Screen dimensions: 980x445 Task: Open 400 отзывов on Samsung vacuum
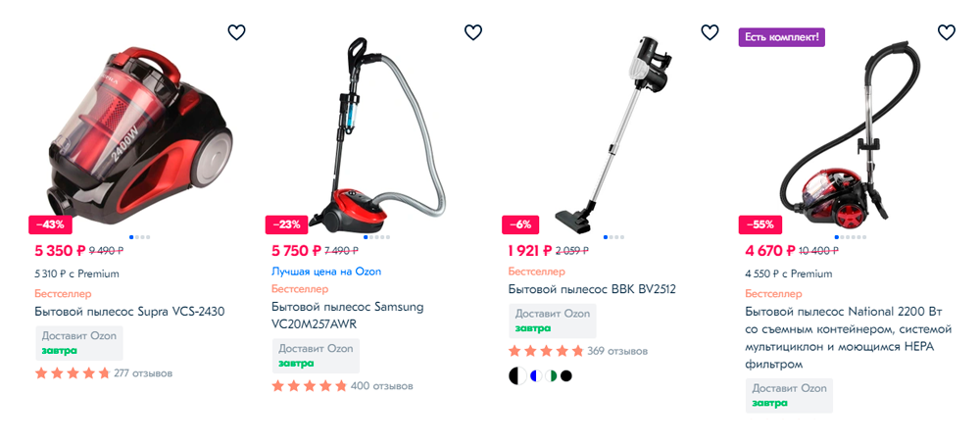pos(382,386)
